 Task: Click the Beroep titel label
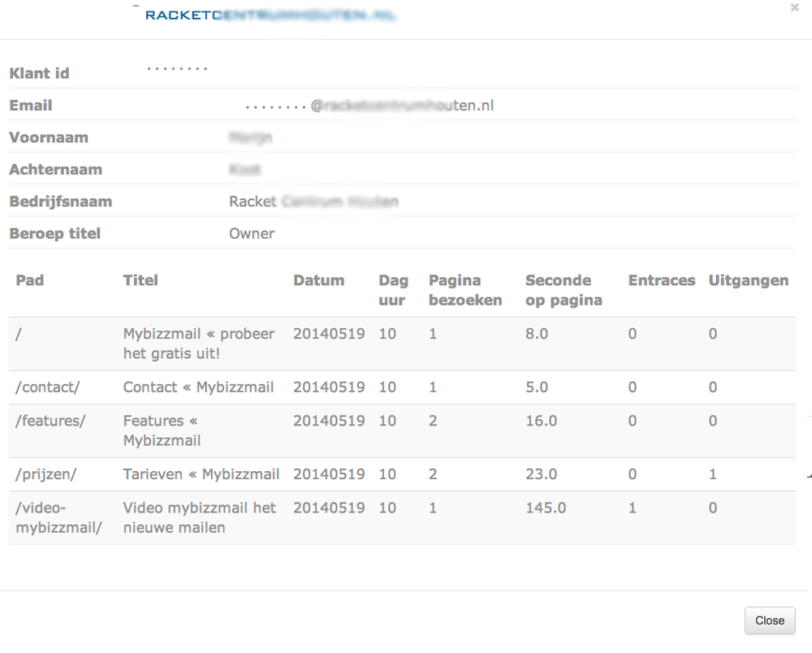[55, 234]
